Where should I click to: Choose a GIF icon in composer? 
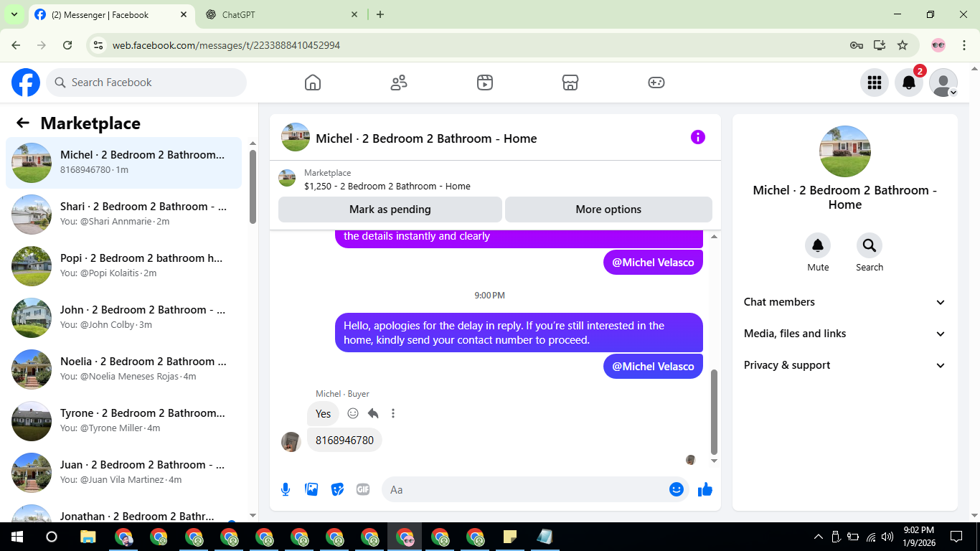coord(363,489)
